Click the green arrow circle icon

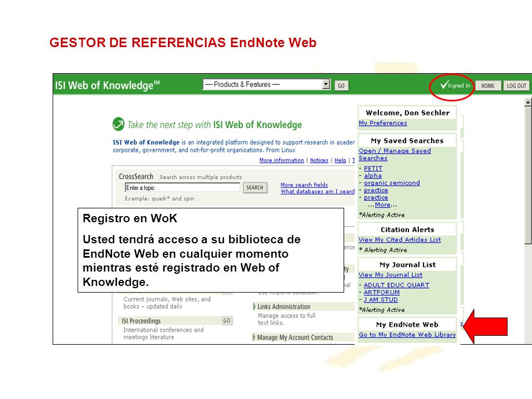[x=119, y=124]
